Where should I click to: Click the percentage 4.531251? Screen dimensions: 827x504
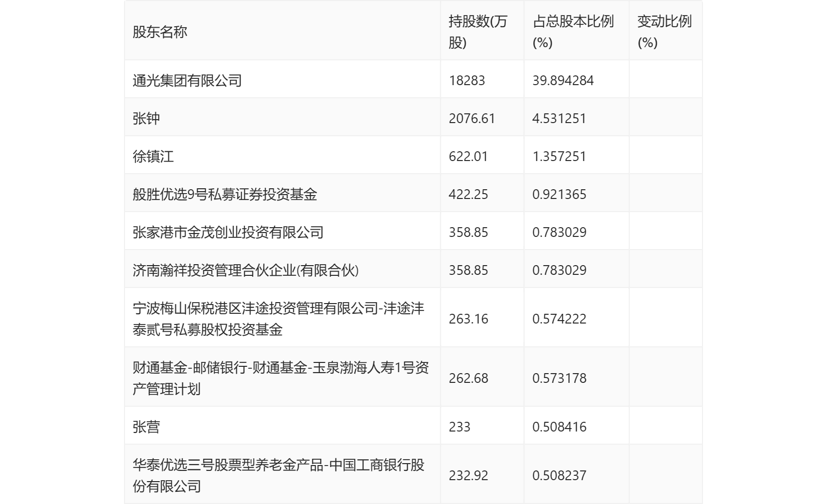pos(559,118)
